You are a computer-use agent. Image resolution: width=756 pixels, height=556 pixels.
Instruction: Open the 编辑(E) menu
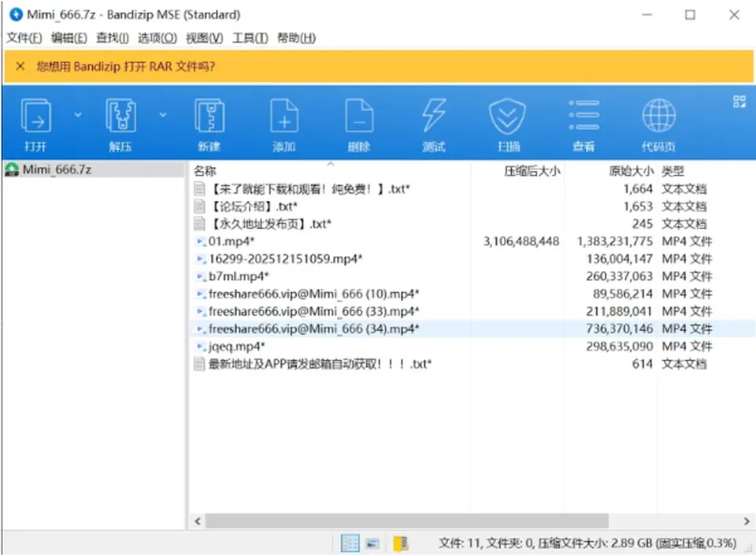[x=69, y=38]
